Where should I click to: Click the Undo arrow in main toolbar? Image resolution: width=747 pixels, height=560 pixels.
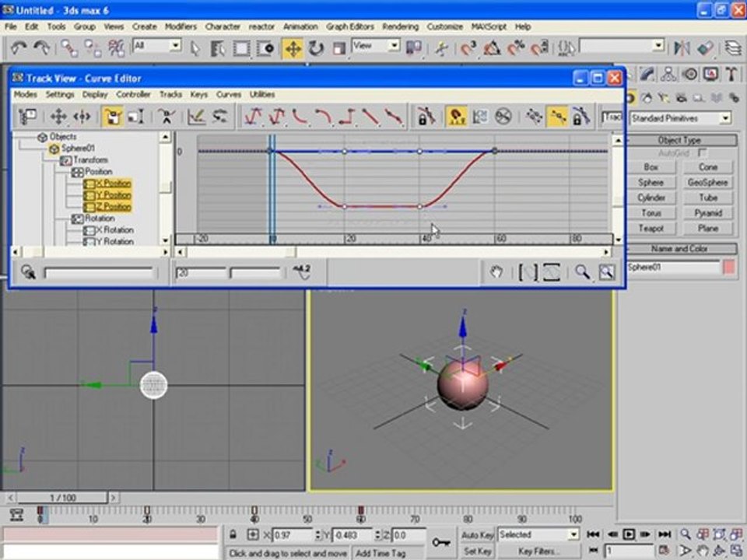[19, 47]
